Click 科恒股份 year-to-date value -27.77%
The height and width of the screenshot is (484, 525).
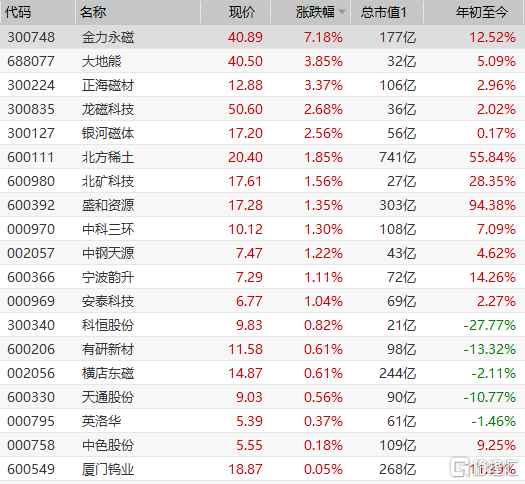click(x=490, y=325)
